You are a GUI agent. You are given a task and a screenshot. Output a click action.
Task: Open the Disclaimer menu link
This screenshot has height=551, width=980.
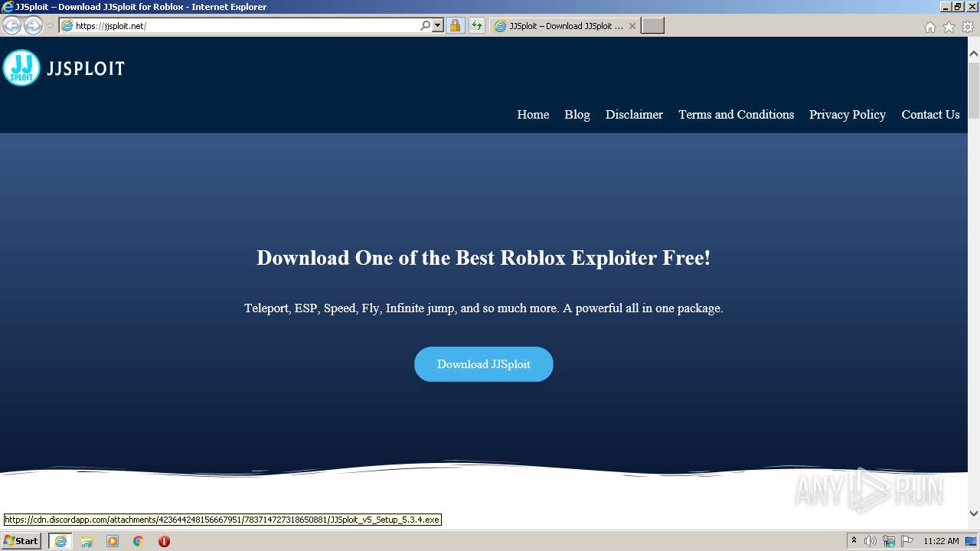point(634,114)
